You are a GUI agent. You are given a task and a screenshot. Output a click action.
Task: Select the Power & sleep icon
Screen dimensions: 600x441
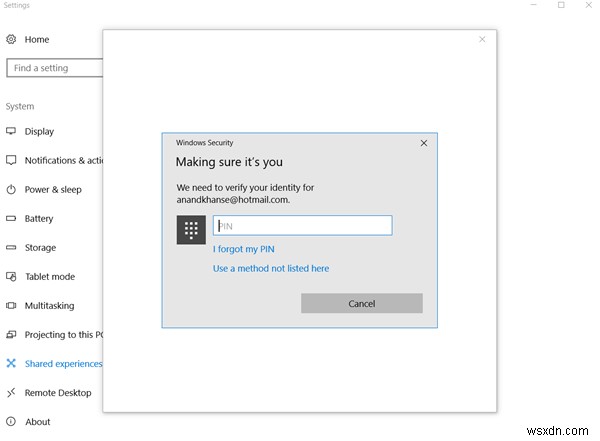point(11,189)
